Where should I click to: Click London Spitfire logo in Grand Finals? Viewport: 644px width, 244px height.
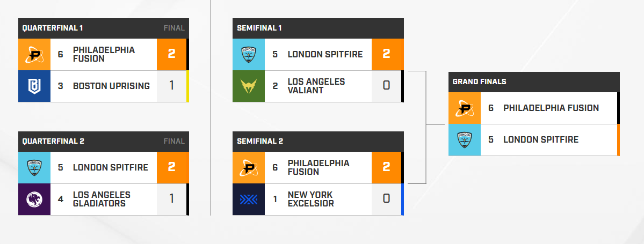(x=465, y=140)
